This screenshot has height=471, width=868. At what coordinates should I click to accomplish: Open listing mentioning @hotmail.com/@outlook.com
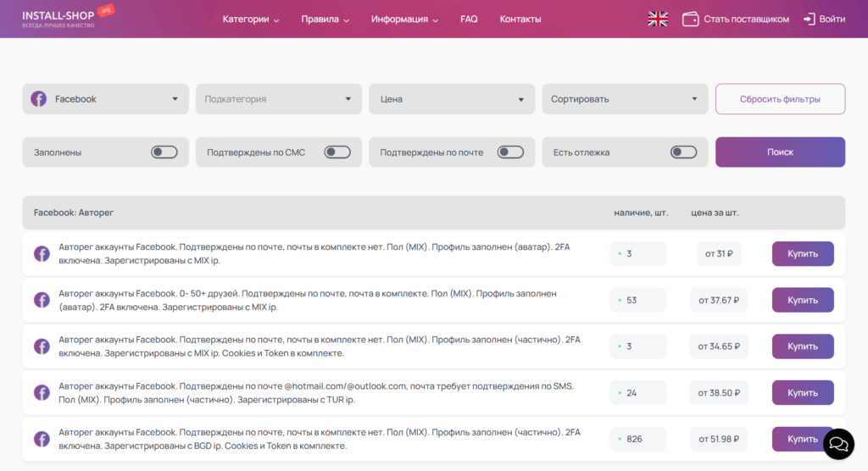[316, 393]
